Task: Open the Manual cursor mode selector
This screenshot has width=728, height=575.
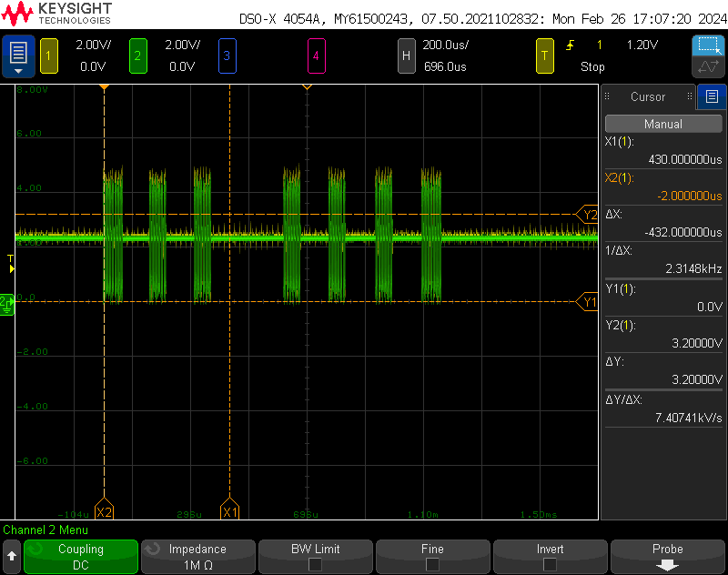Action: [663, 124]
